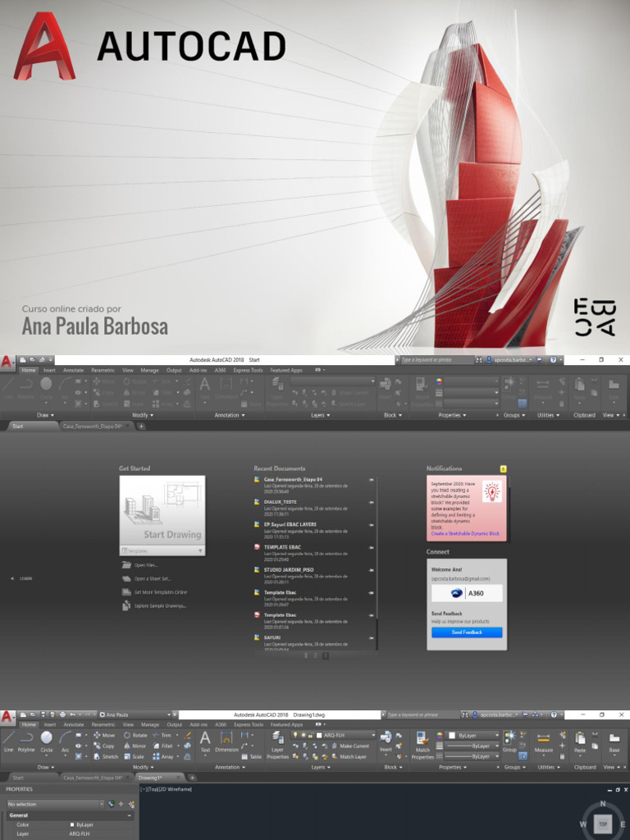
Task: Click the Start Drawing thumbnail
Action: tap(162, 509)
